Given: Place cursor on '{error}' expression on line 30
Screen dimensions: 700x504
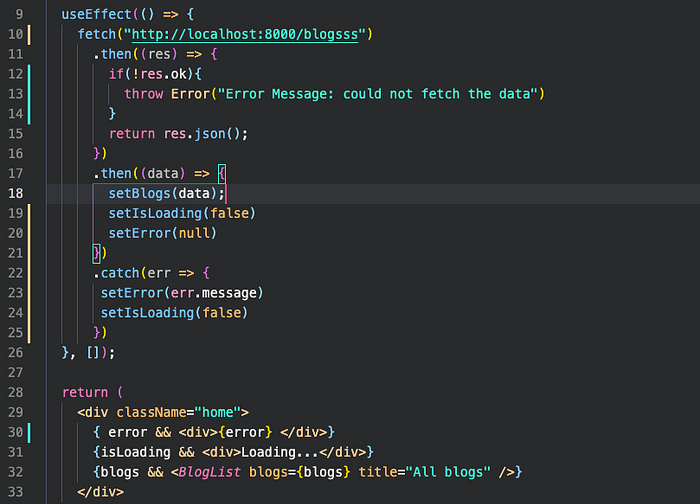Looking at the screenshot, I should 245,432.
